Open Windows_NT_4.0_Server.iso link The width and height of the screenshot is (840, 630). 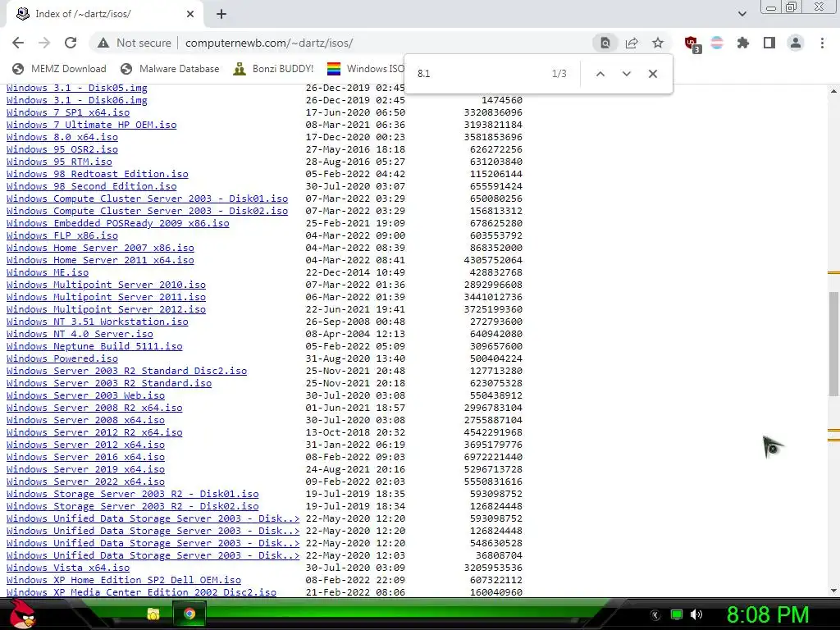click(80, 335)
